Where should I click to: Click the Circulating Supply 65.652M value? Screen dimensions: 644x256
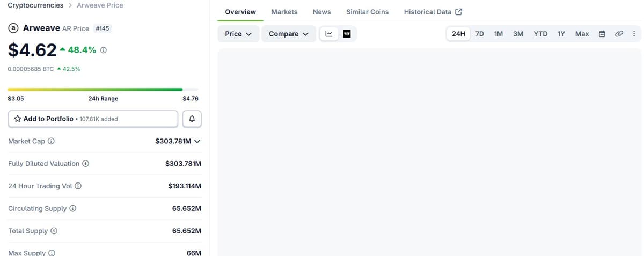click(x=187, y=208)
